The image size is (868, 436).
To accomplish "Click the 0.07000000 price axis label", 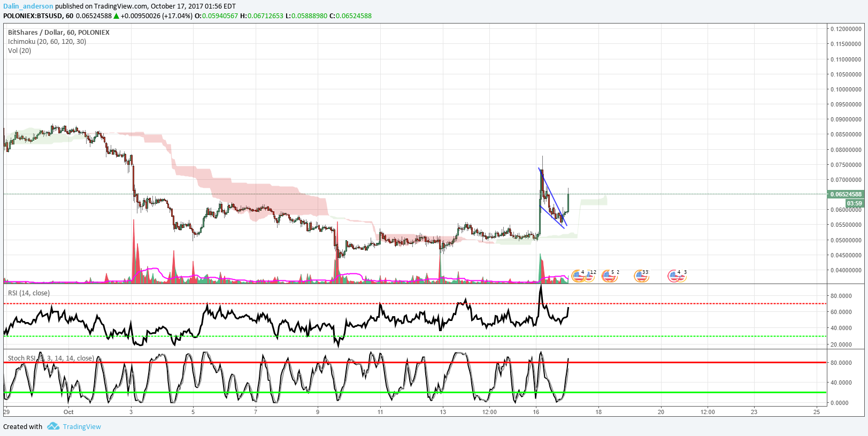I will (846, 180).
